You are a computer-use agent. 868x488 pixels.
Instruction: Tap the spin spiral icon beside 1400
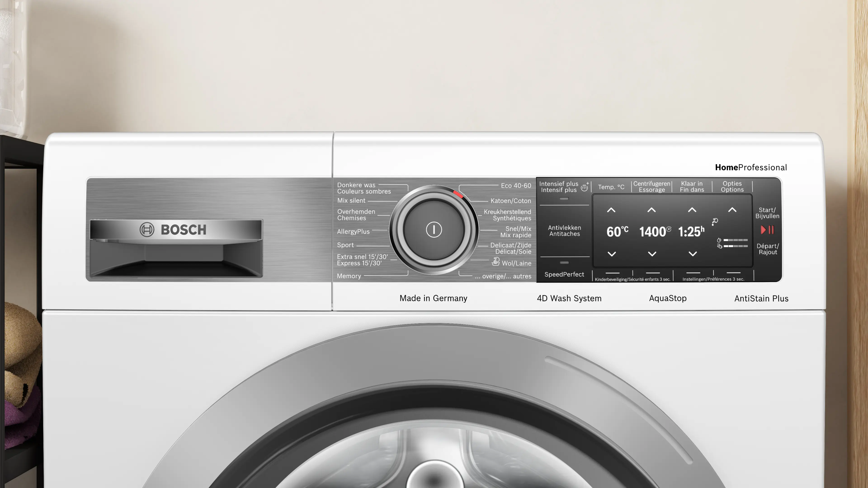(x=669, y=229)
